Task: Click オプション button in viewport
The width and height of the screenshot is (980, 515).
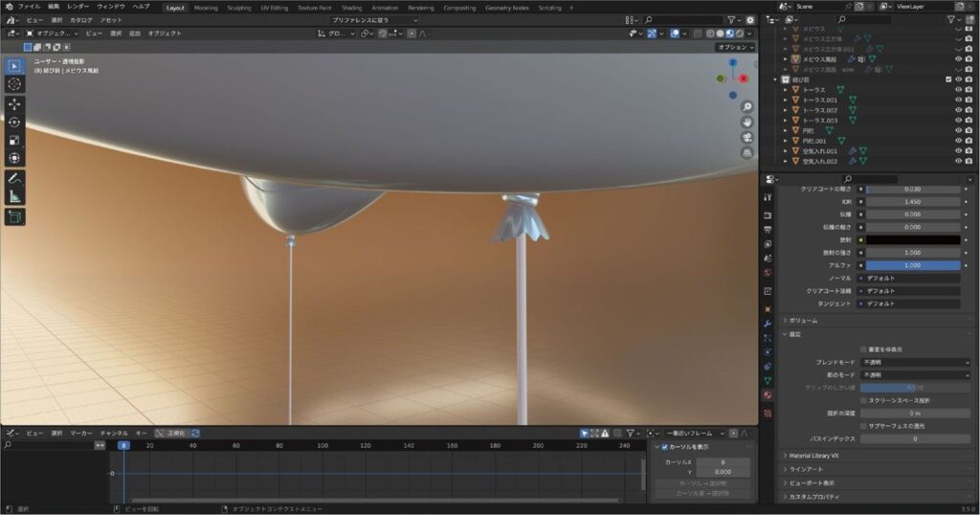Action: tap(735, 48)
